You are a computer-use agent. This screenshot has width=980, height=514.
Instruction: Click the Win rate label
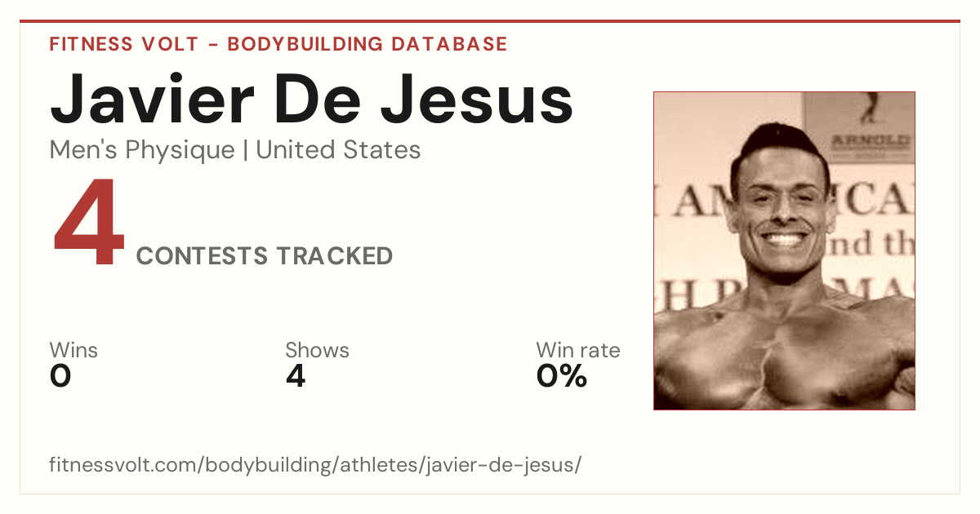(578, 351)
